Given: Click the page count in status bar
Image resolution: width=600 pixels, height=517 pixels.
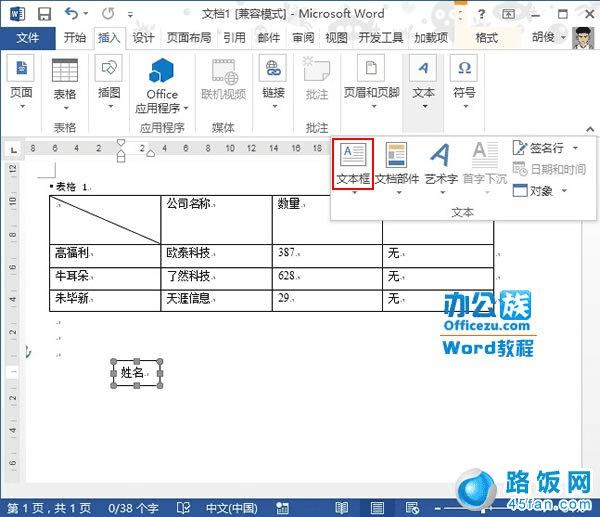Looking at the screenshot, I should coord(49,508).
